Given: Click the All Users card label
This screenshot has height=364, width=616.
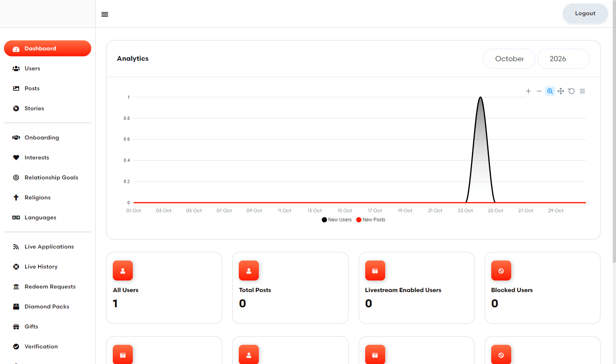Looking at the screenshot, I should [126, 290].
